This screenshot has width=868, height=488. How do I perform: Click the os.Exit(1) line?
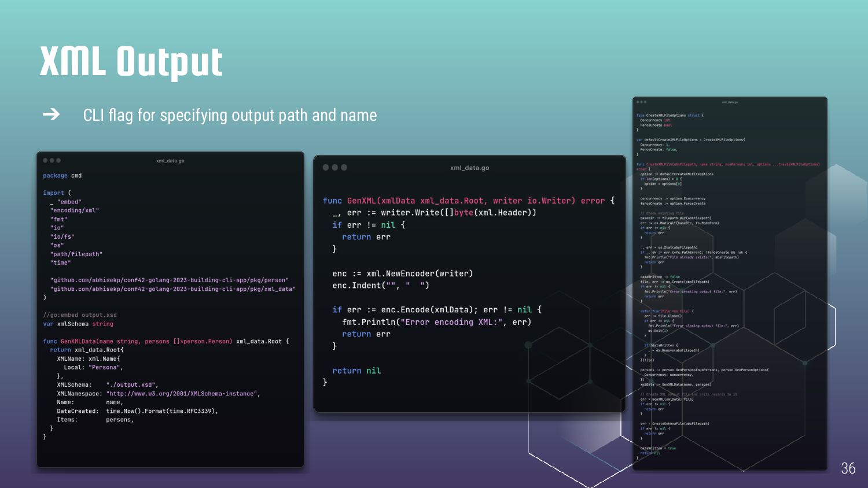click(x=658, y=331)
